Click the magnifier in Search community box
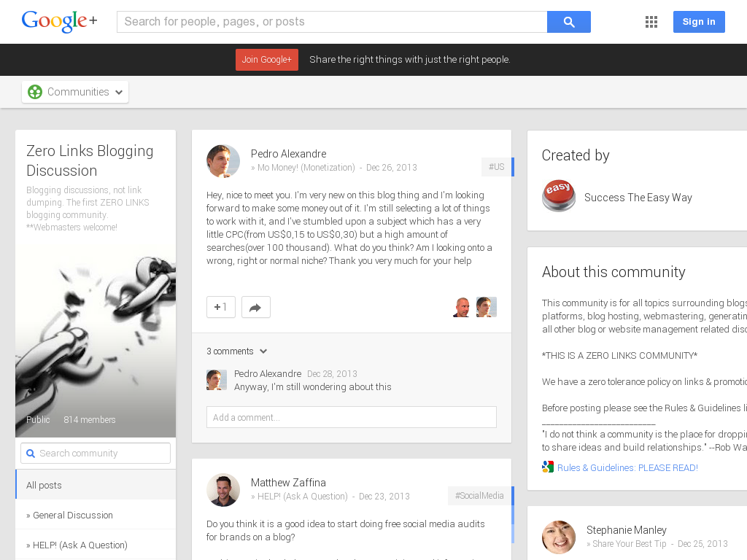The image size is (747, 560). [31, 454]
